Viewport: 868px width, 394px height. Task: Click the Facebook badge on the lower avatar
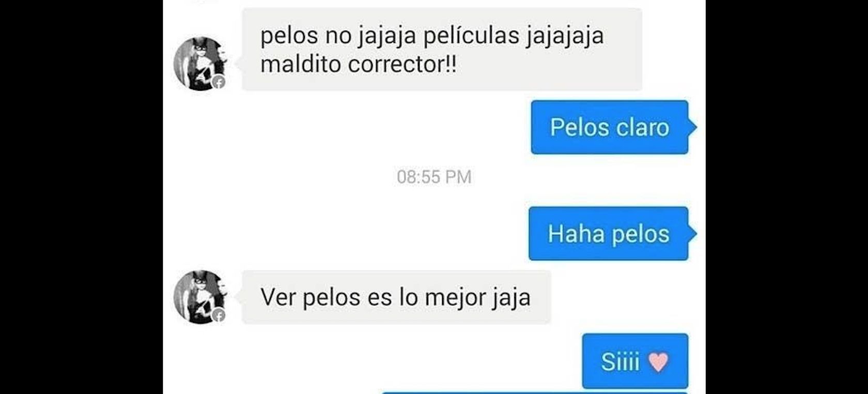point(219,315)
